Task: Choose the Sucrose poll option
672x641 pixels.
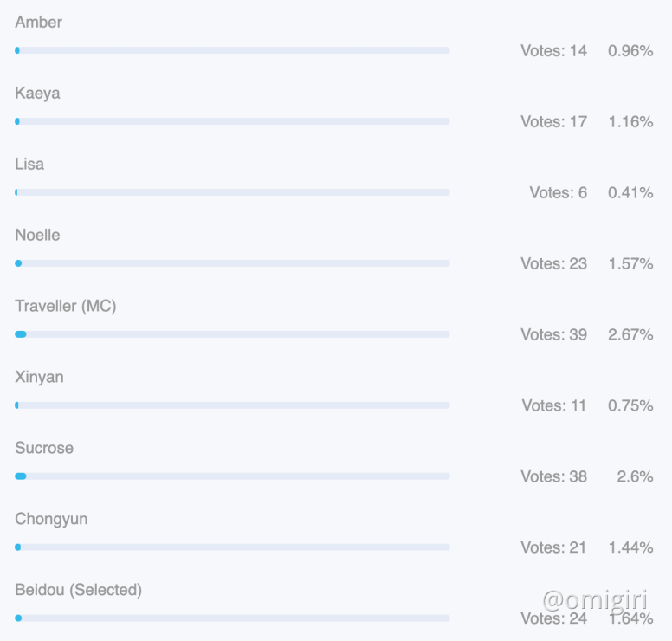Action: coord(44,449)
